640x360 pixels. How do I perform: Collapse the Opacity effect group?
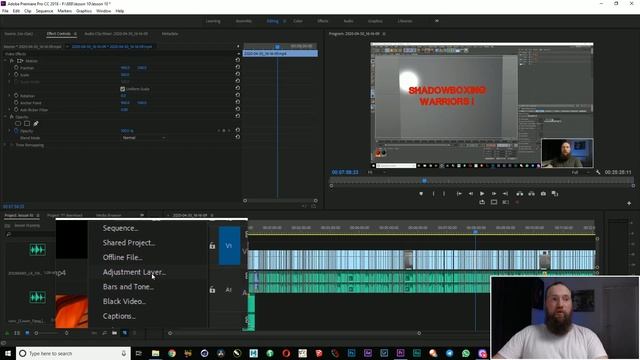click(5, 116)
